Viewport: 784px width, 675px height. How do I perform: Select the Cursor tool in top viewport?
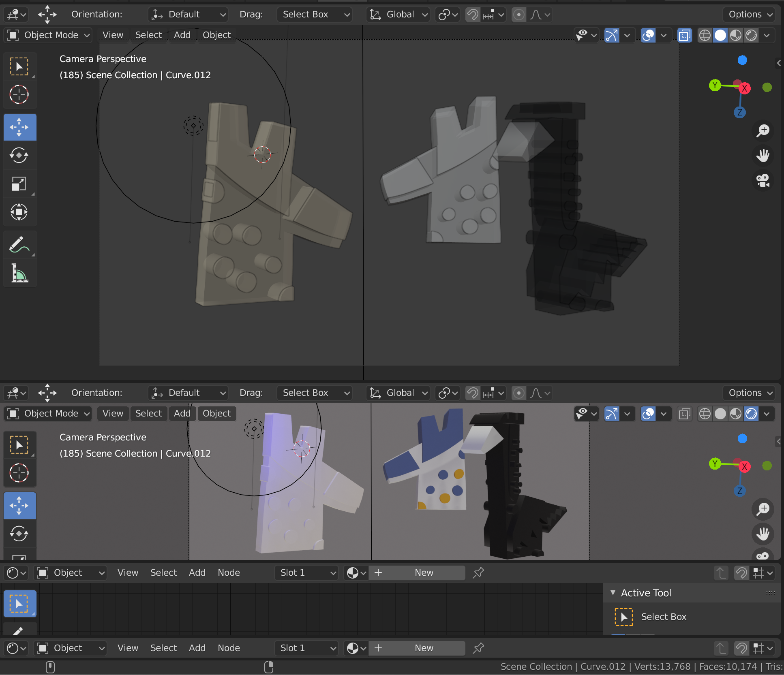(19, 94)
